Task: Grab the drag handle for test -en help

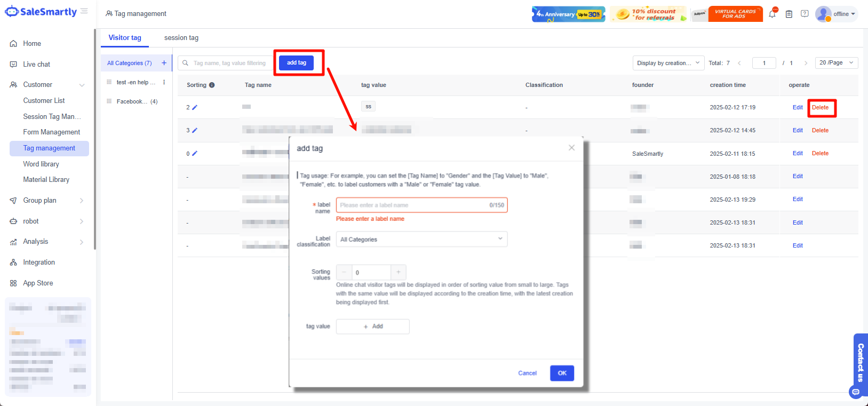Action: point(109,82)
